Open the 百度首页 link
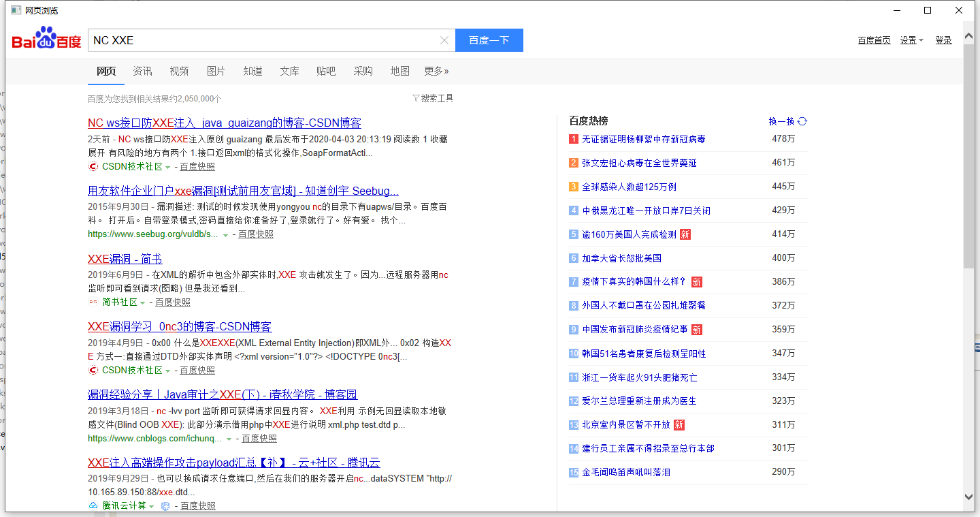Screen dimensions: 980x517 [x=874, y=40]
